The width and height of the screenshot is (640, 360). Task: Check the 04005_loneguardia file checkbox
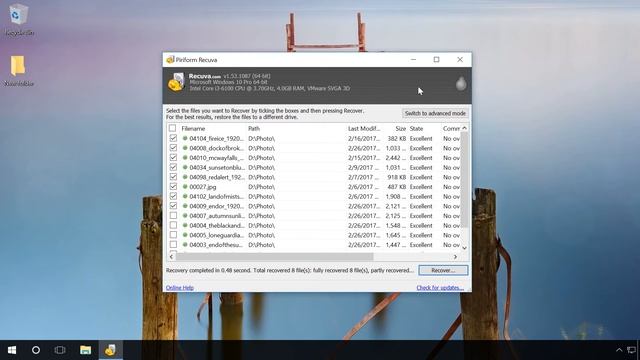pyautogui.click(x=173, y=235)
